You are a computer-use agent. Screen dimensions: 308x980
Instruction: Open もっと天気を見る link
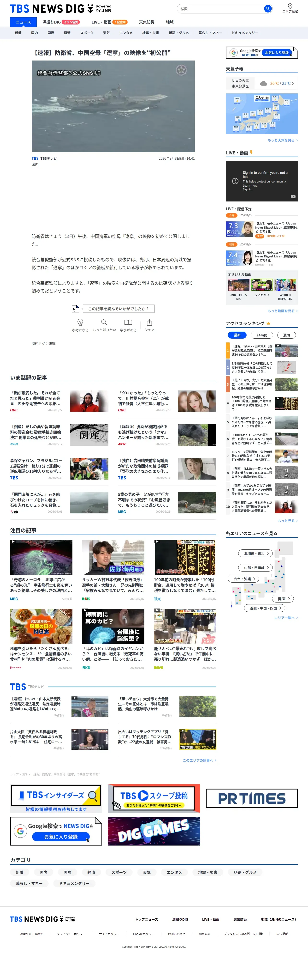pos(283,140)
